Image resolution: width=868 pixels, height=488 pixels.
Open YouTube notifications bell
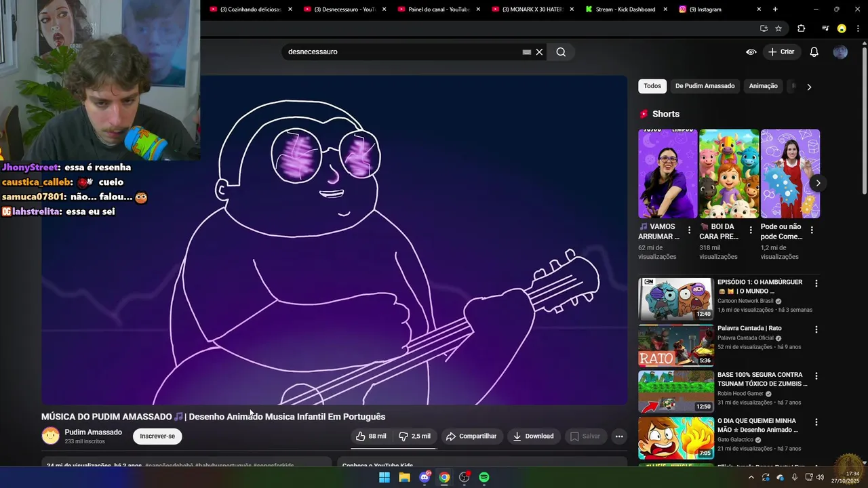point(814,52)
